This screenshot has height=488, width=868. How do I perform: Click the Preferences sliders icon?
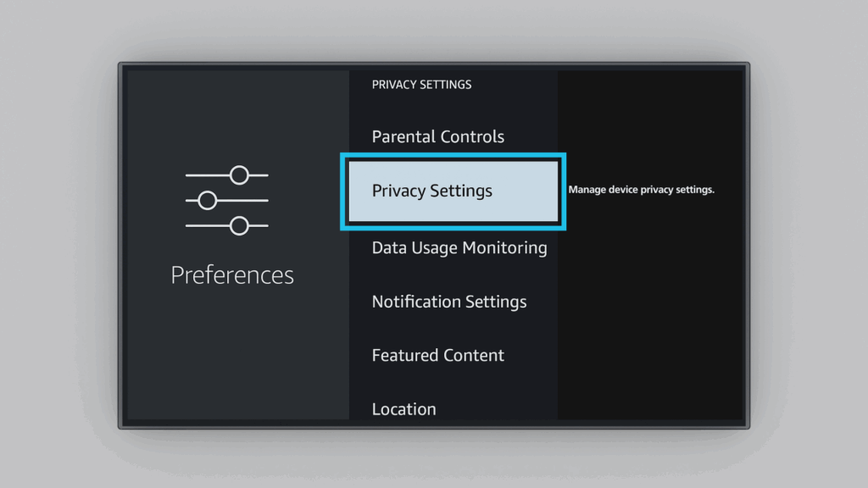pos(227,201)
